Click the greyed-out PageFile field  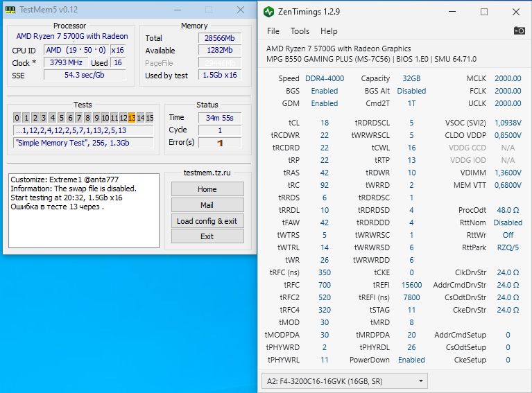tap(220, 63)
